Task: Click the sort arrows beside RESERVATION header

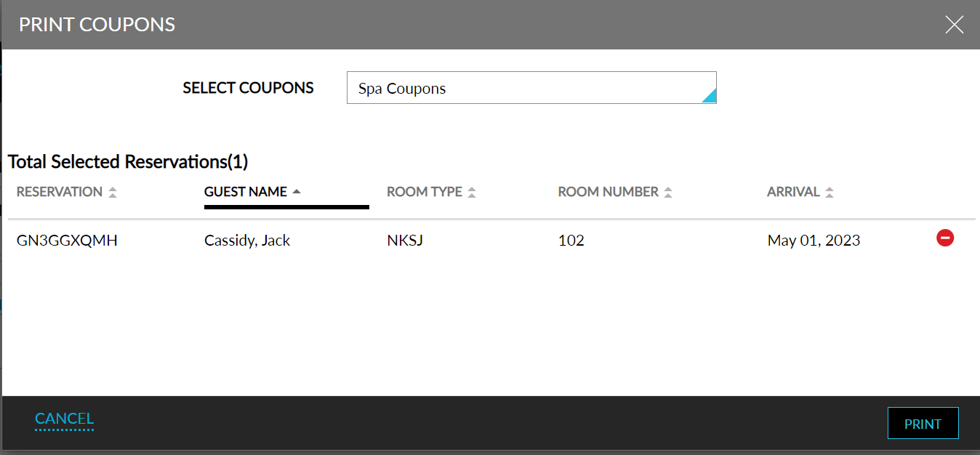Action: pos(113,191)
